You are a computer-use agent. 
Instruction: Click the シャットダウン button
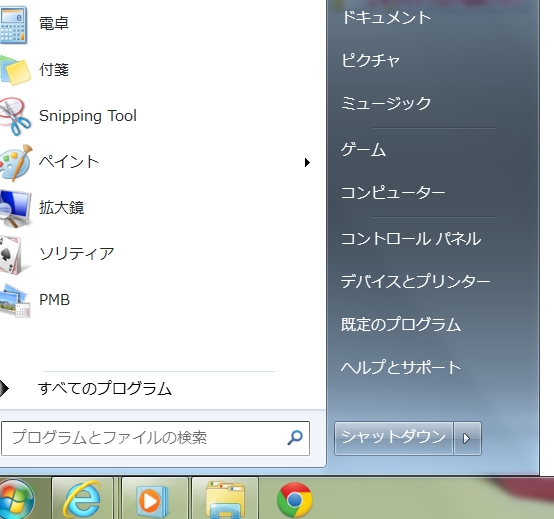pyautogui.click(x=394, y=438)
